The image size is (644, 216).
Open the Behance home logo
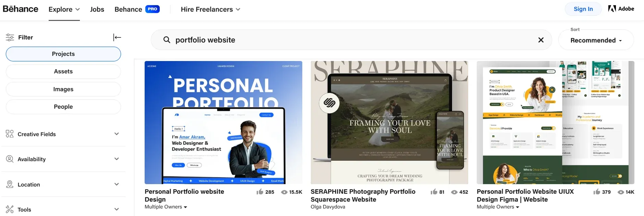[x=21, y=9]
